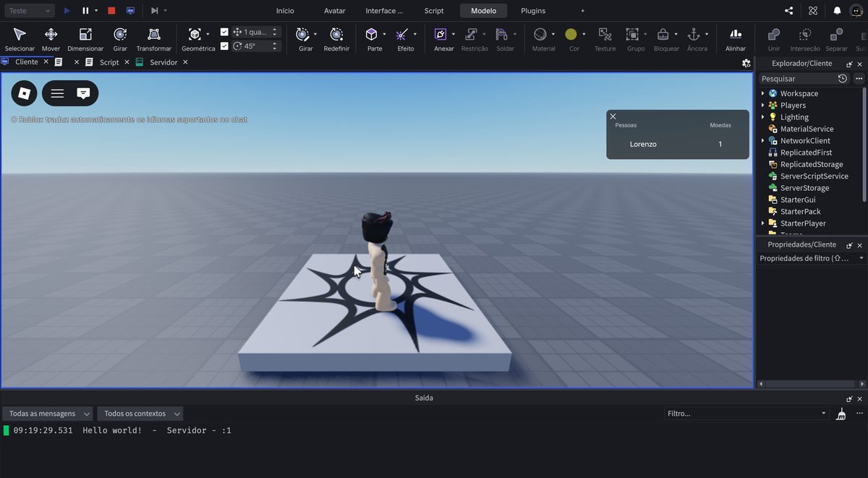Click the Redefinir pivot icon
The height and width of the screenshot is (478, 868).
[x=336, y=35]
